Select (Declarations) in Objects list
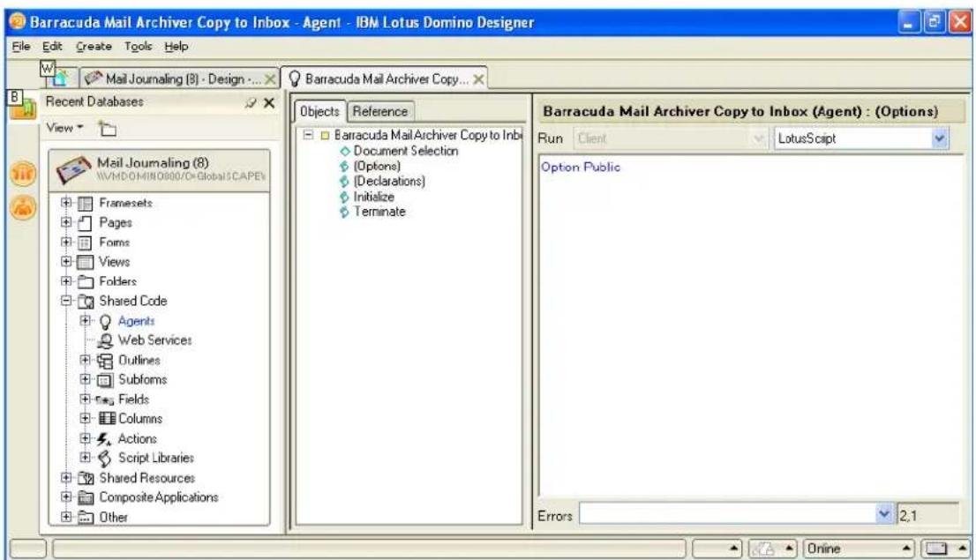 (390, 181)
